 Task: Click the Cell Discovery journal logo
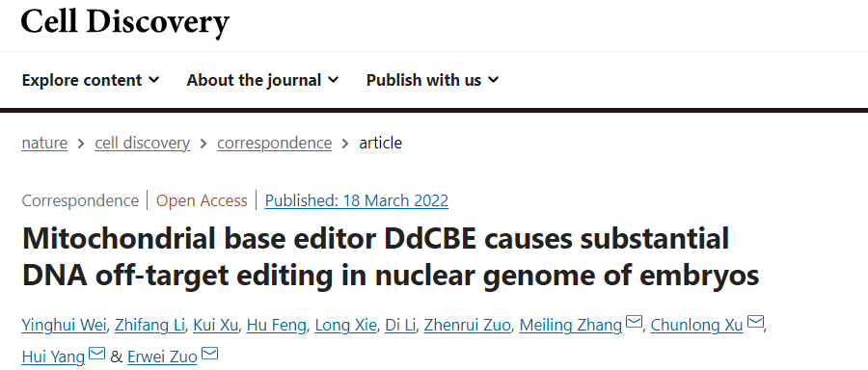click(125, 21)
